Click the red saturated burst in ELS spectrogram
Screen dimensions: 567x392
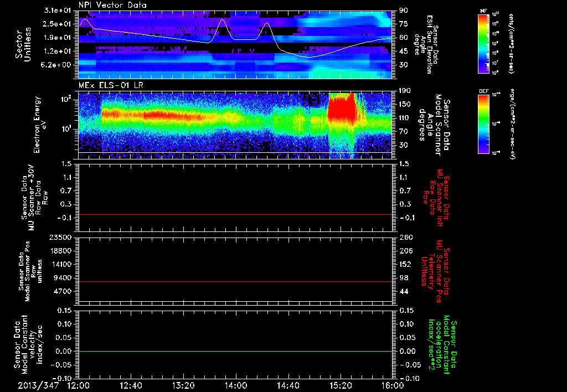point(342,109)
